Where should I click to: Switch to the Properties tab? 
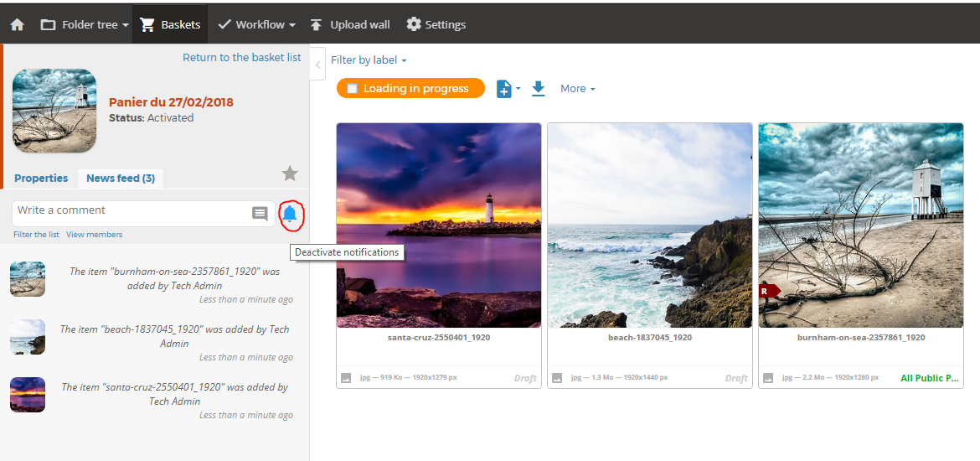[41, 179]
